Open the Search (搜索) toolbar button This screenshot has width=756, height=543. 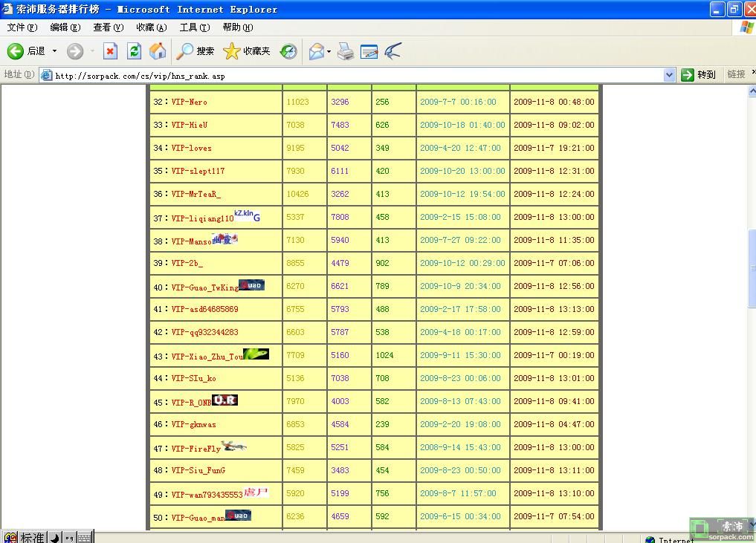coord(196,51)
